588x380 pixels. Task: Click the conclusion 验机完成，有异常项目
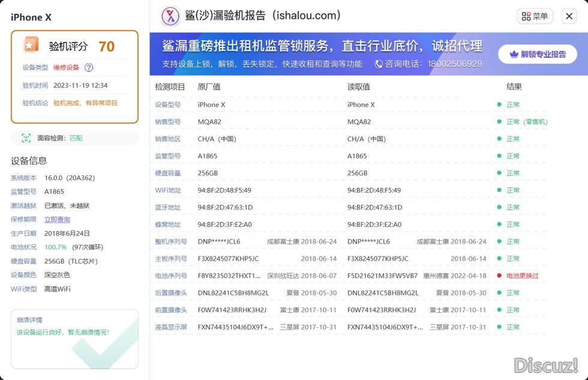[85, 103]
